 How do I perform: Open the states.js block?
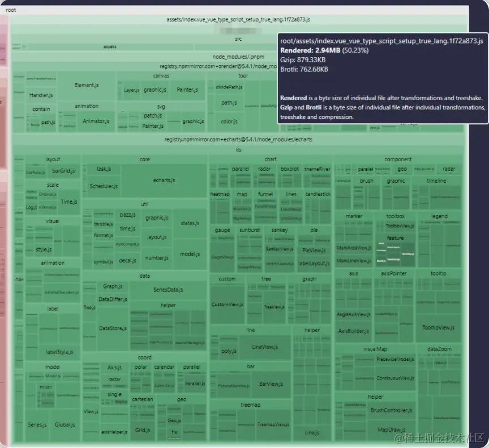click(x=190, y=223)
